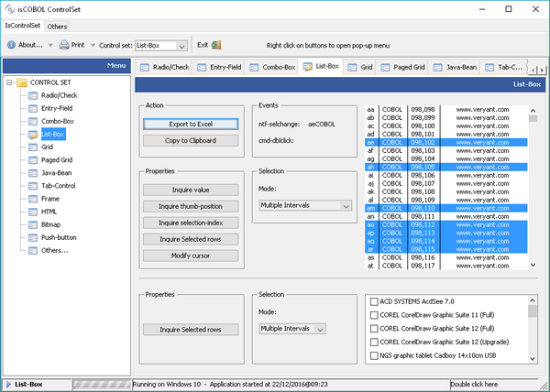This screenshot has width=550, height=392.
Task: Open the Control set dropdown
Action: coord(181,45)
